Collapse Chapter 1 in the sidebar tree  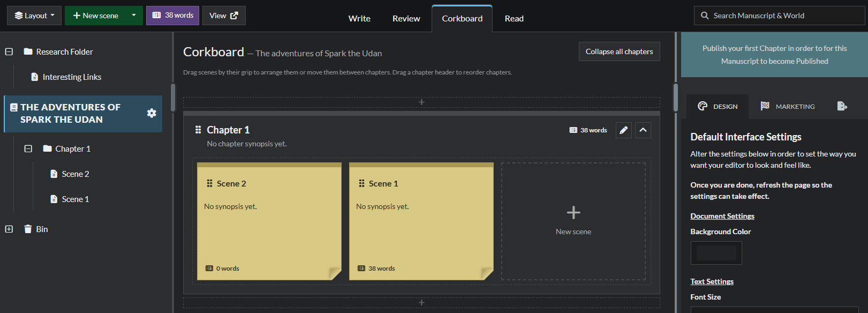click(x=28, y=149)
